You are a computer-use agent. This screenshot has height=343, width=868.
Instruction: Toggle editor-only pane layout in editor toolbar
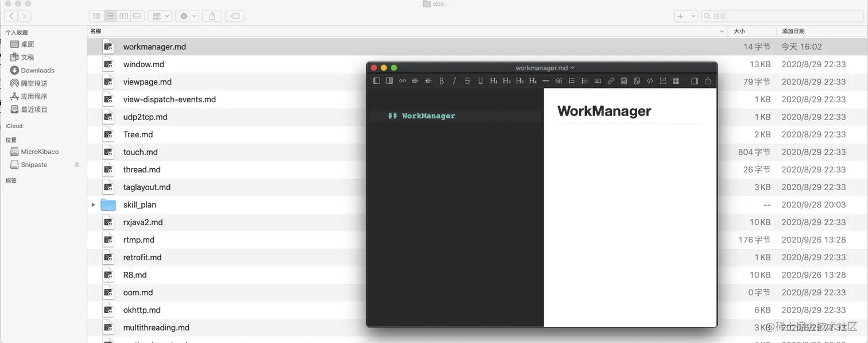[389, 81]
